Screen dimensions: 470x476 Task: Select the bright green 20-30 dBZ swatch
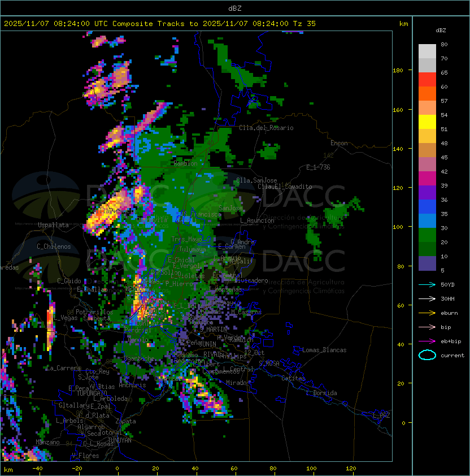pos(427,235)
